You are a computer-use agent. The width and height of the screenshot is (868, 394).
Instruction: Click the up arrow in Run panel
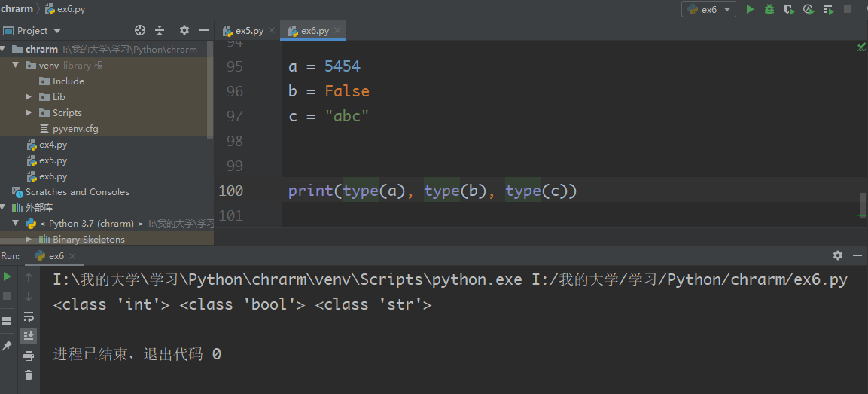(29, 276)
